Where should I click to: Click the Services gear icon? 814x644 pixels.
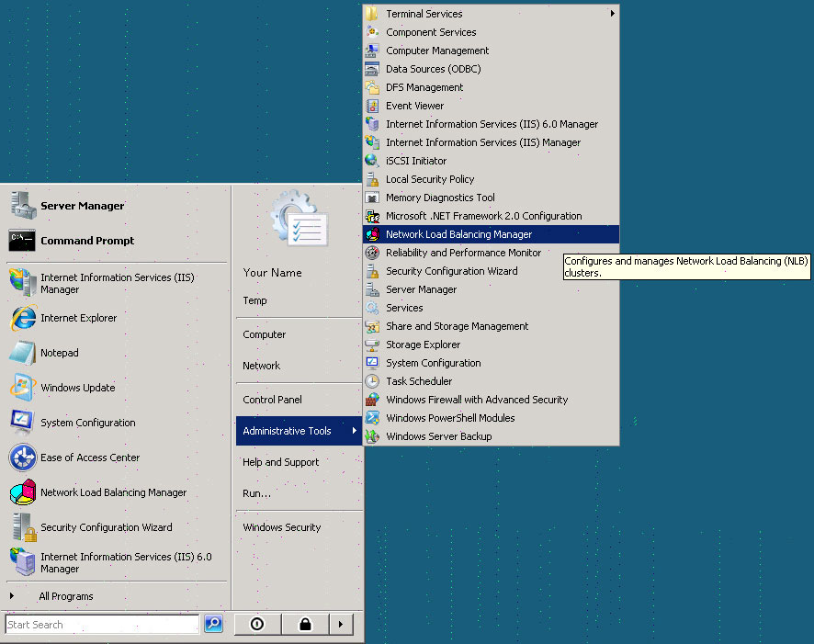[x=372, y=308]
